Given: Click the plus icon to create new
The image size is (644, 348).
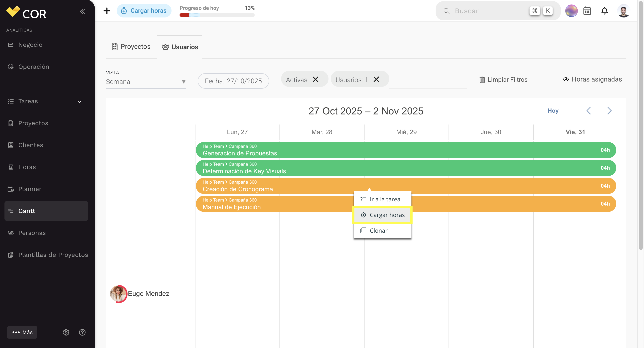Looking at the screenshot, I should pos(107,11).
